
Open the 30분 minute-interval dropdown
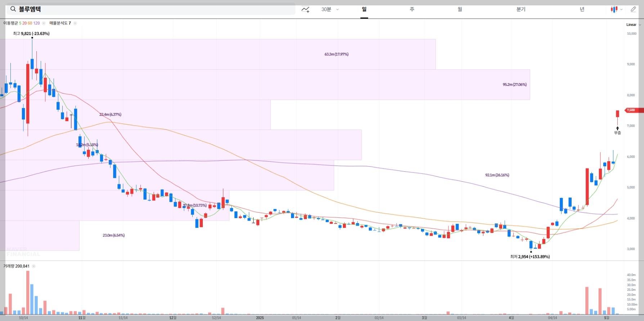[330, 9]
